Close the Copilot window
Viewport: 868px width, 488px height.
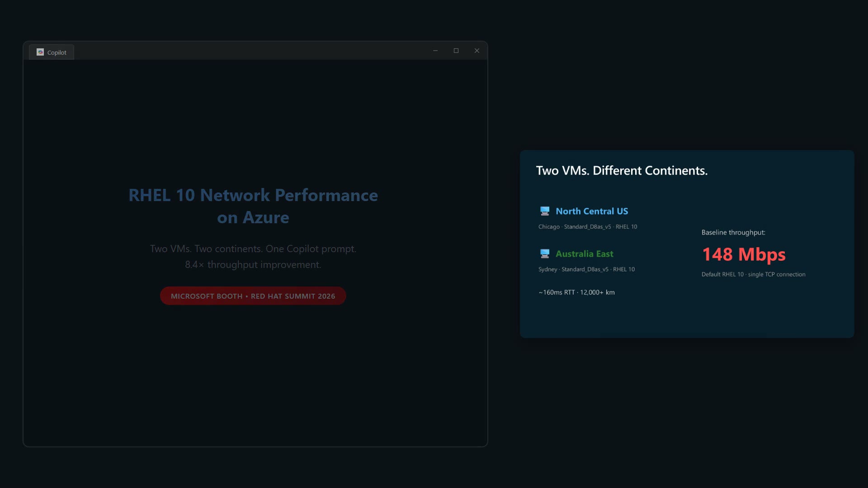(x=477, y=51)
